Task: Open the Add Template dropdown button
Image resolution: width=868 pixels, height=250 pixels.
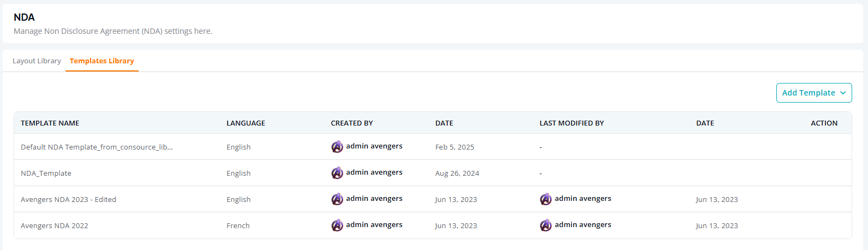Action: tap(814, 93)
